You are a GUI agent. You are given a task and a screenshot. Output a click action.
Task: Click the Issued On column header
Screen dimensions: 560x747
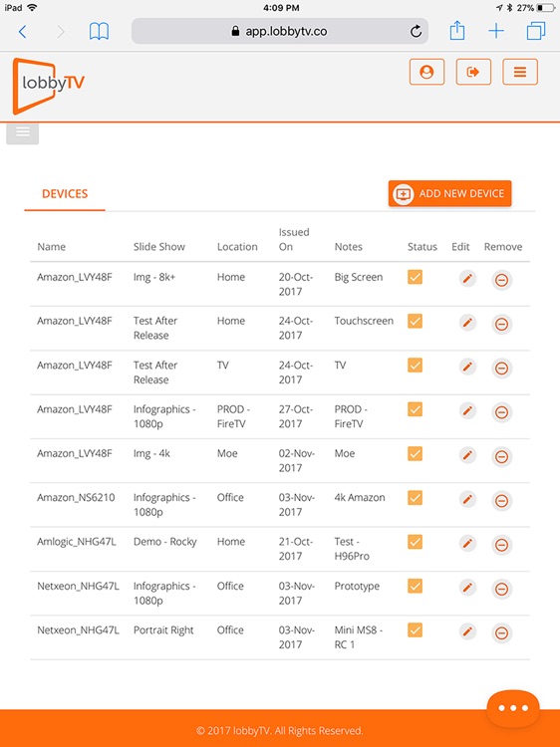tap(294, 240)
